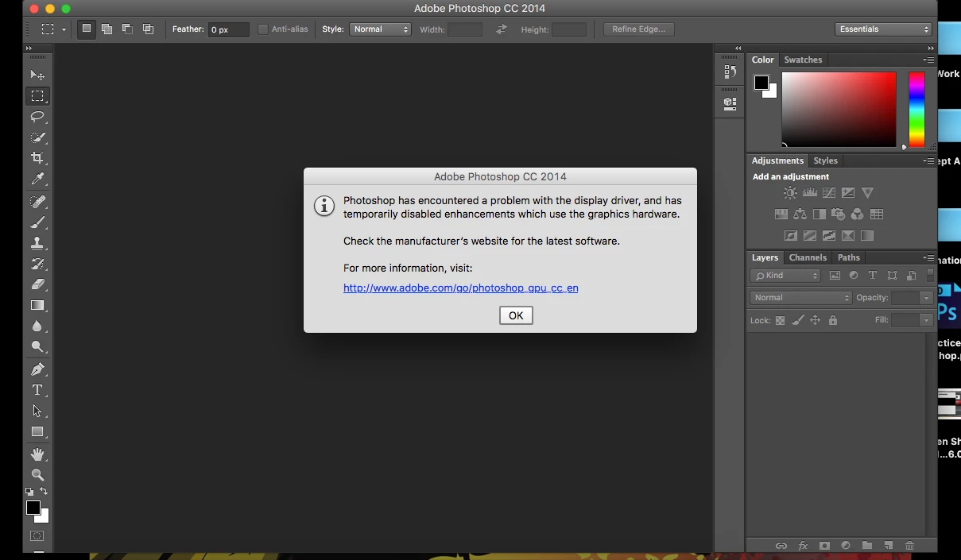Select the Quick Selection tool

37,137
